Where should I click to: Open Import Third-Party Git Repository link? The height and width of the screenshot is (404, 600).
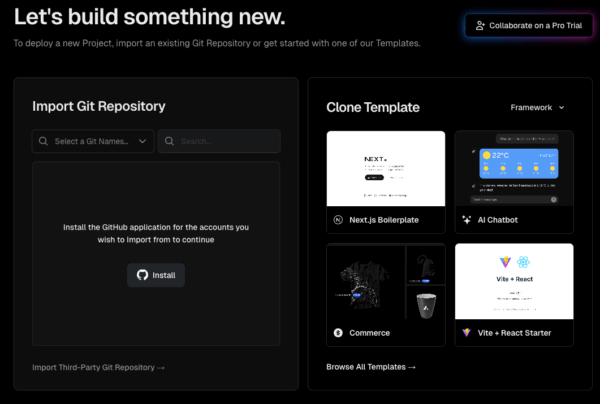98,367
